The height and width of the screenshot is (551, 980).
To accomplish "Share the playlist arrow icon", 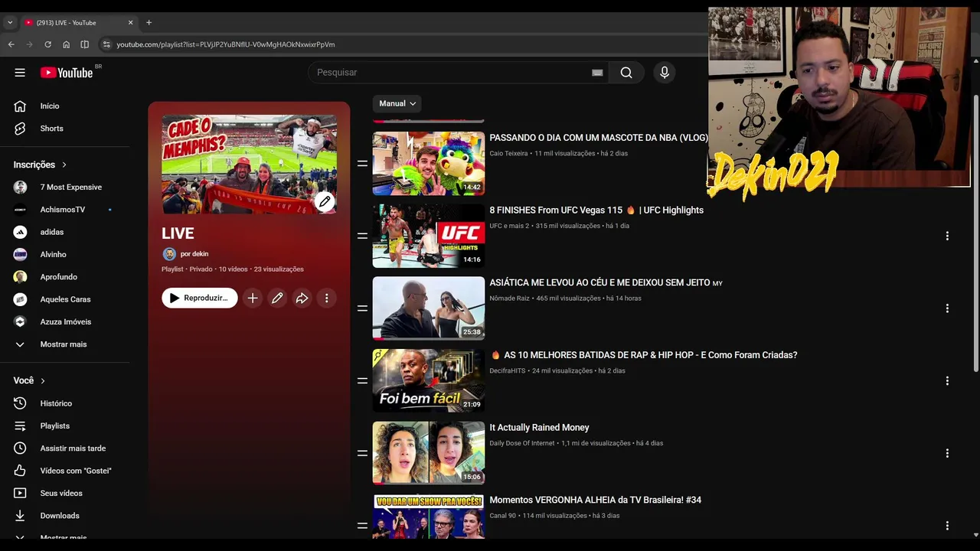I will 302,298.
